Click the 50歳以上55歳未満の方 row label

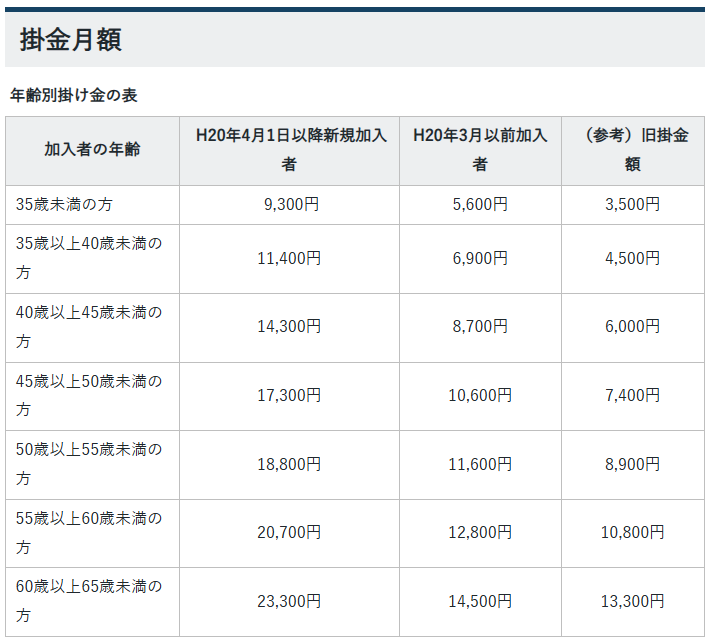coord(89,464)
